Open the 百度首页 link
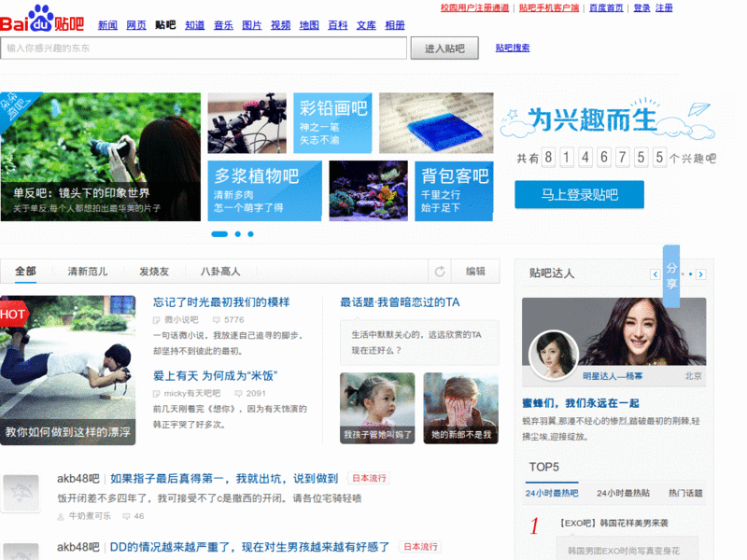747x560 pixels. point(606,8)
